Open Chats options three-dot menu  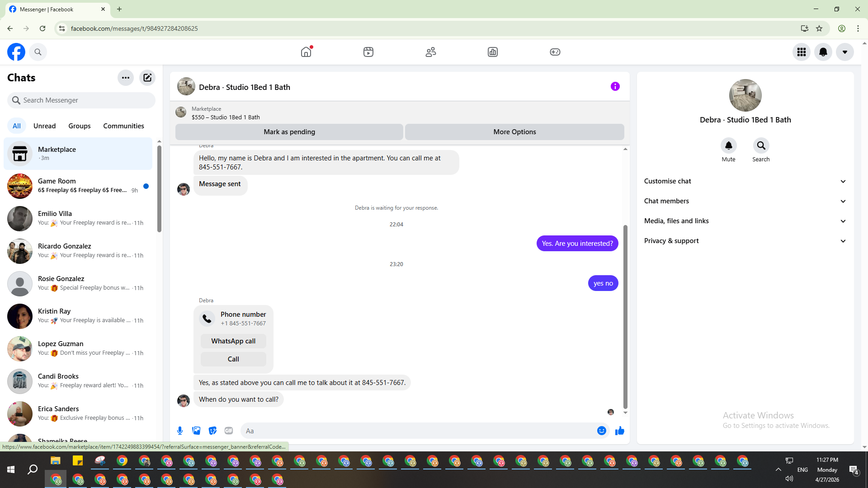tap(126, 78)
